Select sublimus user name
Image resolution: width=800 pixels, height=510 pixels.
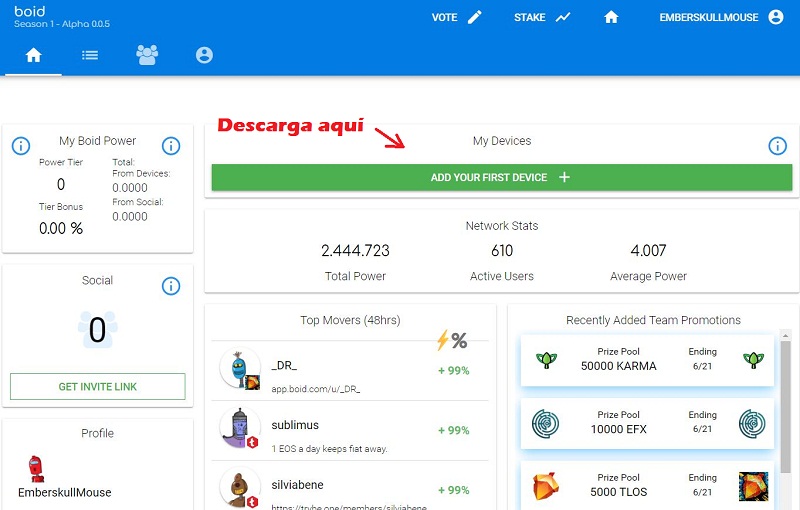(x=295, y=425)
